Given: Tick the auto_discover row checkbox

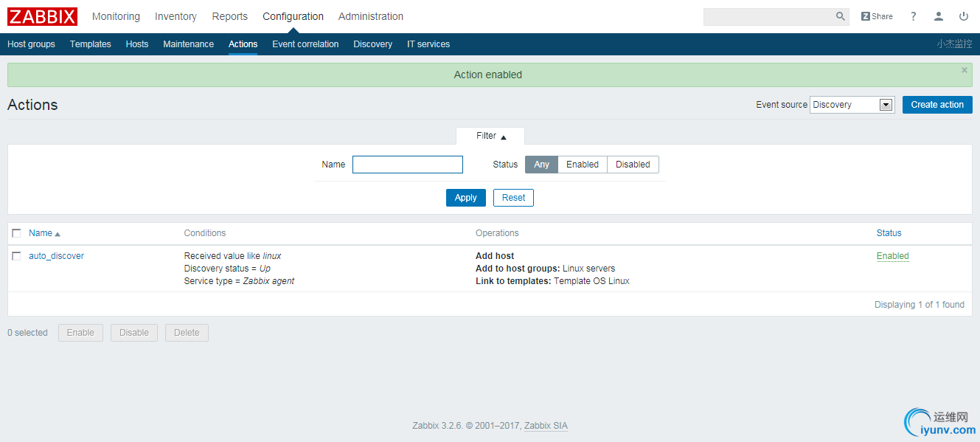Looking at the screenshot, I should (x=16, y=256).
